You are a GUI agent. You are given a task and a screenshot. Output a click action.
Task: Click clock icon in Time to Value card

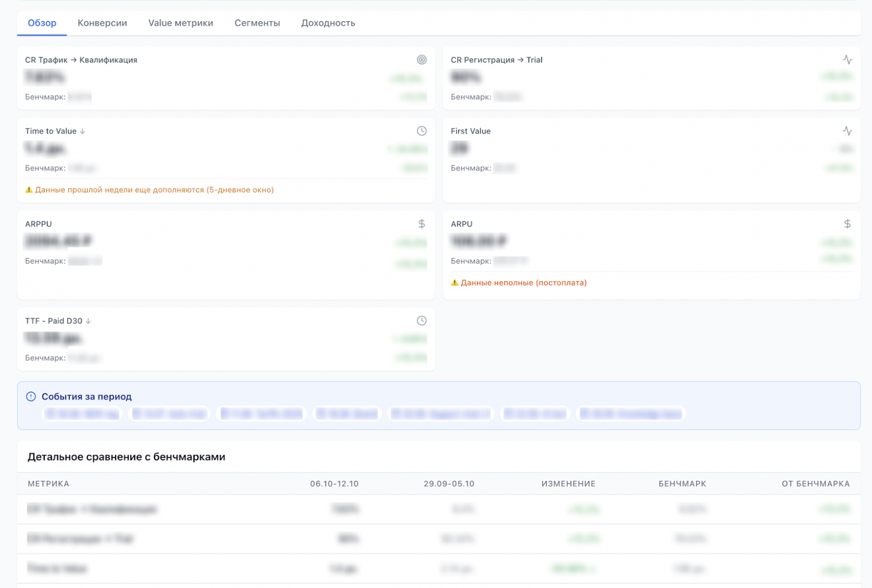tap(421, 131)
